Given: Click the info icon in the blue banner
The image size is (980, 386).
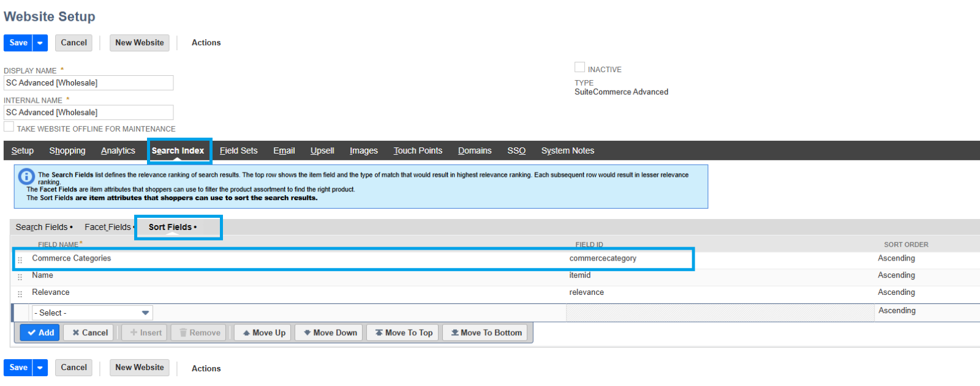Looking at the screenshot, I should coord(26,177).
